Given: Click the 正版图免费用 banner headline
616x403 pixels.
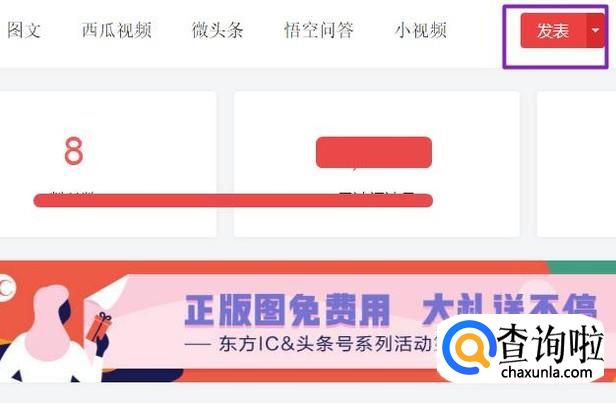Looking at the screenshot, I should pyautogui.click(x=287, y=310).
